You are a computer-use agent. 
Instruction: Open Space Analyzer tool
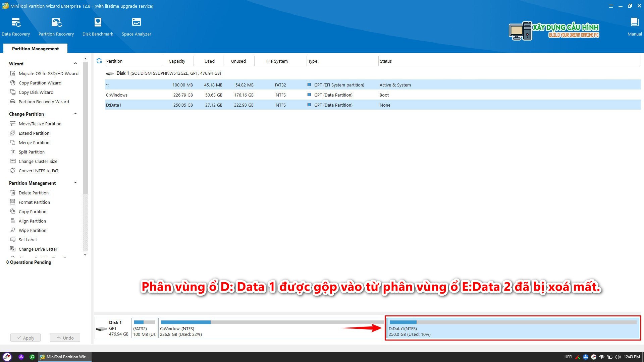(x=136, y=27)
